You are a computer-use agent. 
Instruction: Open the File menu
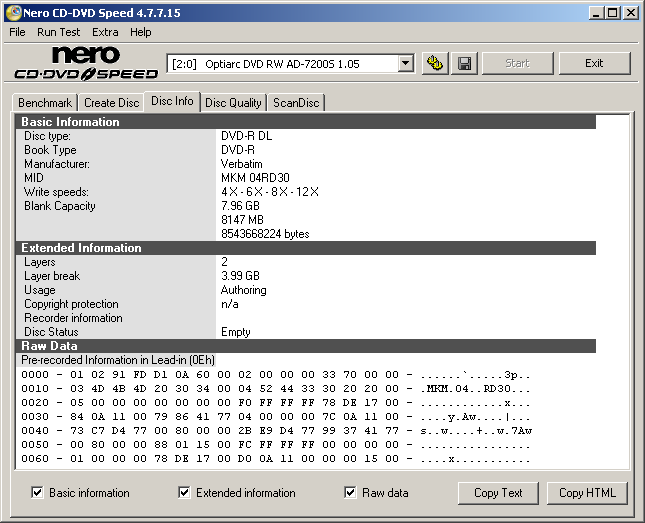pyautogui.click(x=17, y=32)
